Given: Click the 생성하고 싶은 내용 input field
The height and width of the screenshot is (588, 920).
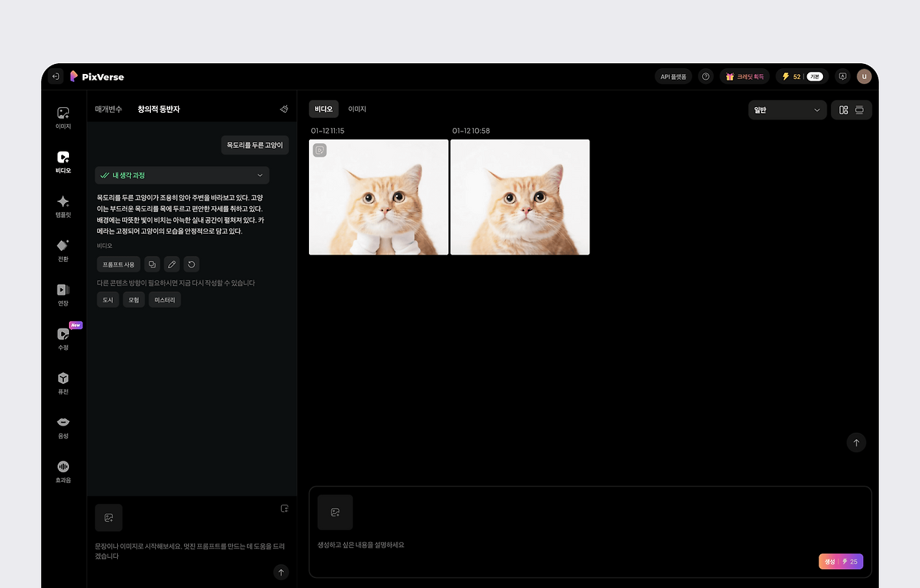Looking at the screenshot, I should (x=503, y=545).
